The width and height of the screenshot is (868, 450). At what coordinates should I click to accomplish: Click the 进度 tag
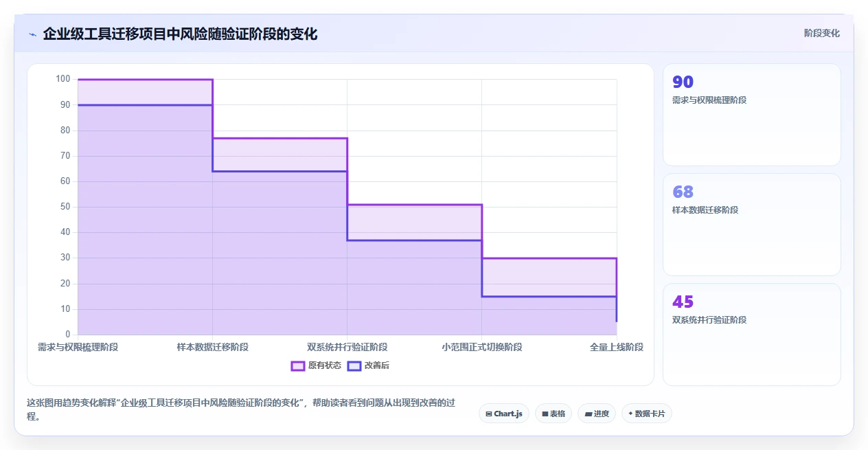(x=597, y=414)
